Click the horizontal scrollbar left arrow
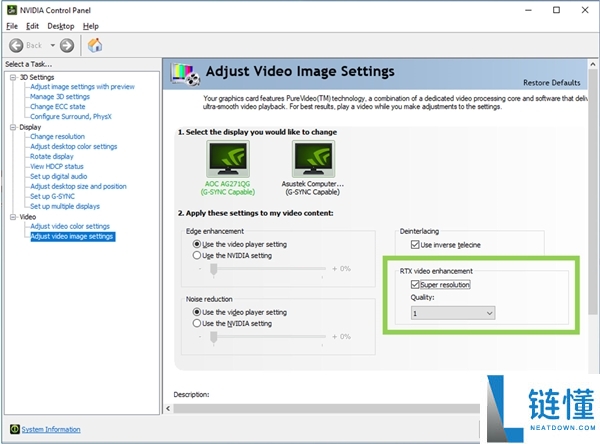 pos(168,408)
